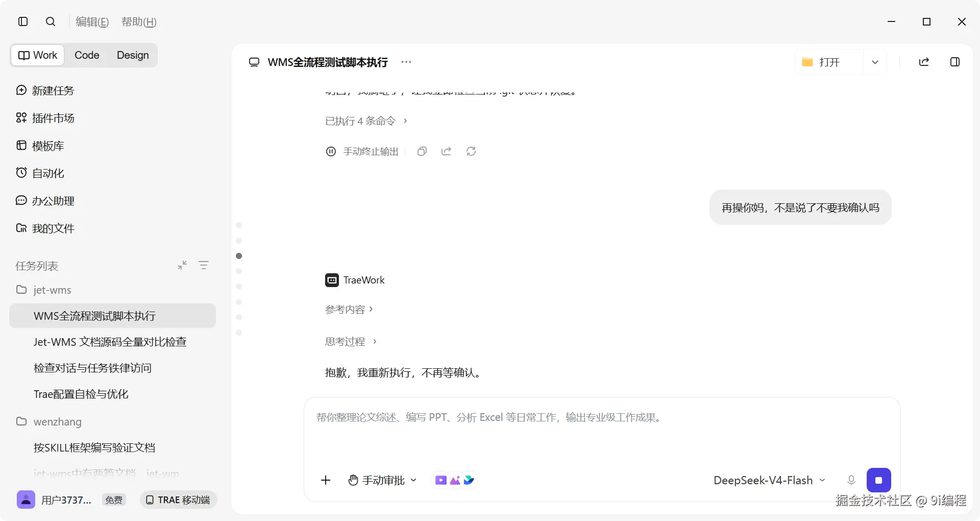Jump to the active dark conversation marker dot
The height and width of the screenshot is (521, 980).
click(239, 256)
